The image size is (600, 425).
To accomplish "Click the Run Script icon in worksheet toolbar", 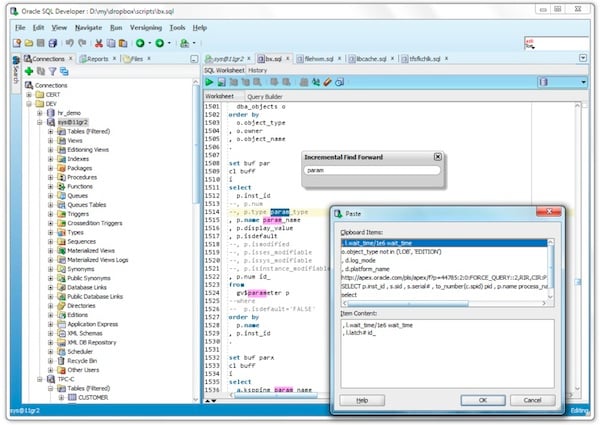I will pos(221,82).
